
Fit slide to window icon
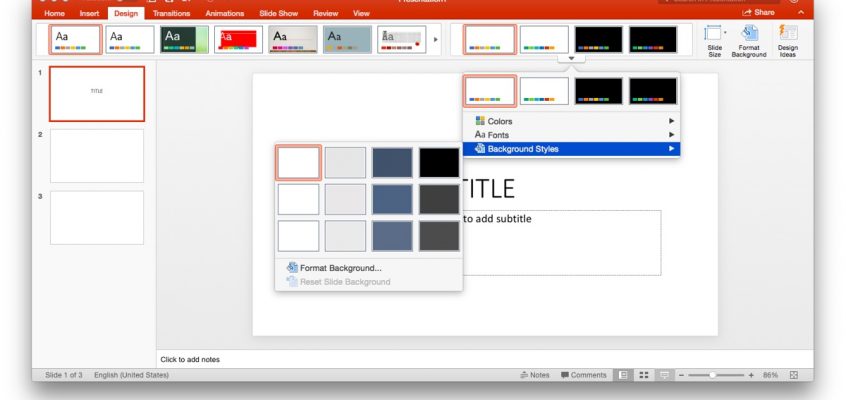[794, 375]
